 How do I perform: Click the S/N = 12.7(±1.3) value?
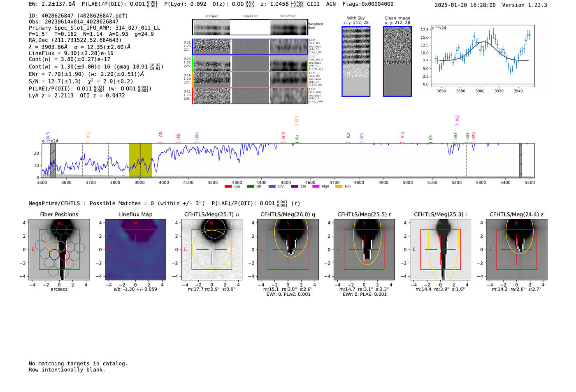point(55,81)
